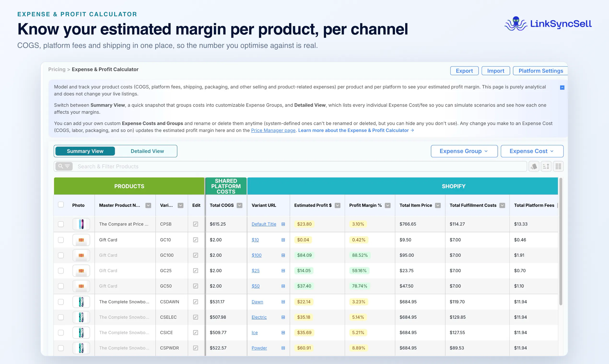
Task: Open Master Product Name column dropdown arrow
Action: (148, 205)
